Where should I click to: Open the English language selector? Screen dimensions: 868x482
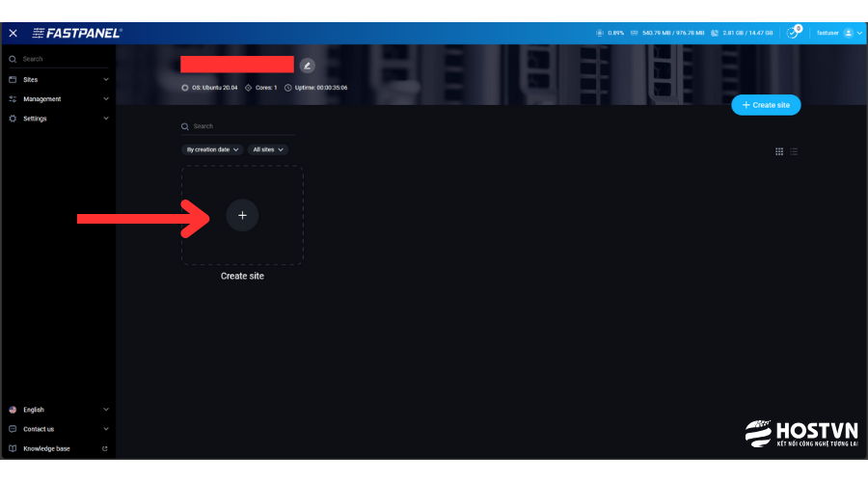coord(58,410)
